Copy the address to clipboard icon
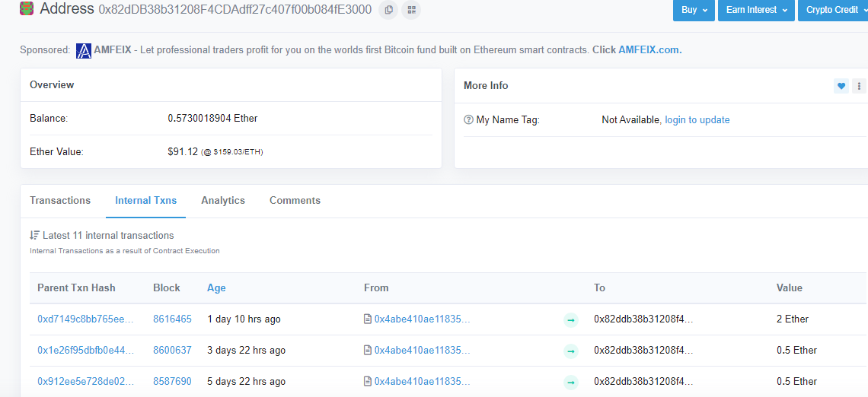The width and height of the screenshot is (868, 397). coord(388,10)
